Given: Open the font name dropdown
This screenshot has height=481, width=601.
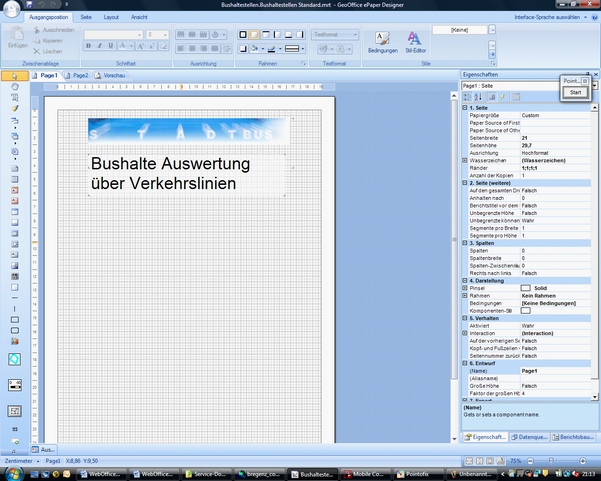Looking at the screenshot, I should coord(140,35).
